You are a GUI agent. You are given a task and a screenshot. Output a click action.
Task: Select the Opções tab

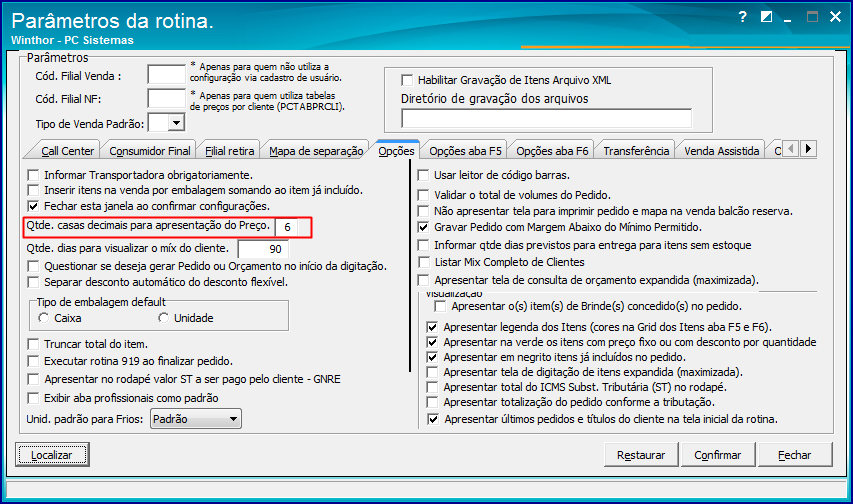pos(397,151)
